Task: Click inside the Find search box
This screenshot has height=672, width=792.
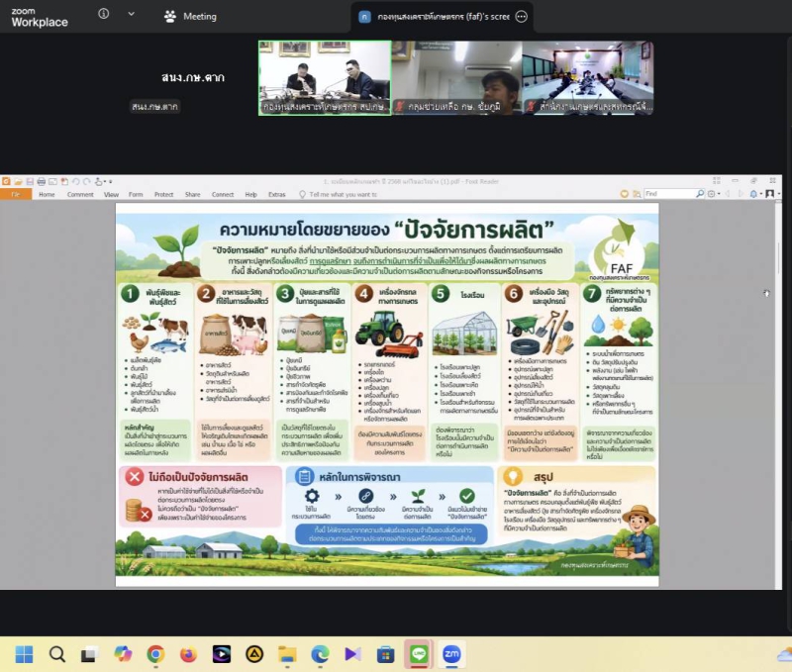Action: click(x=669, y=193)
